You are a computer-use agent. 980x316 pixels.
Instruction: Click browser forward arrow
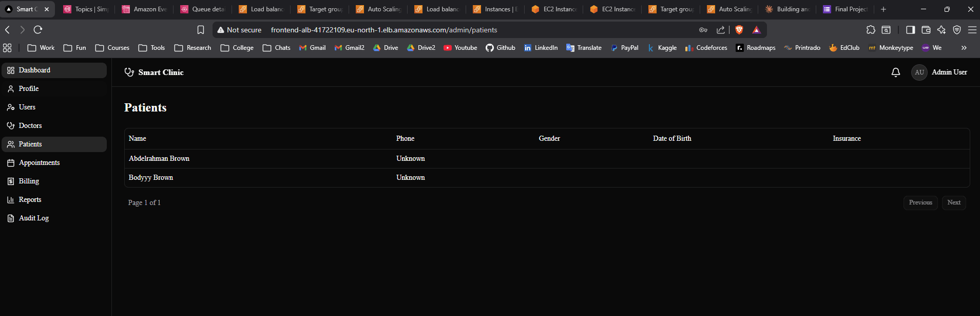pos(22,30)
